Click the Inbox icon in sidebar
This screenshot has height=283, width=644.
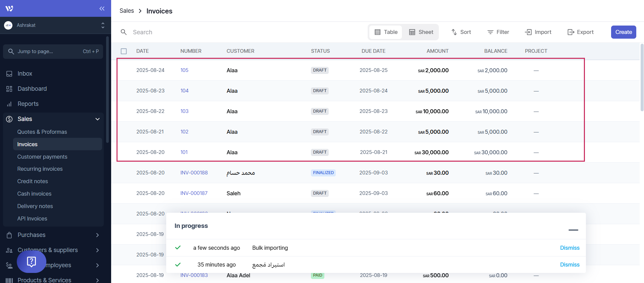pos(9,74)
